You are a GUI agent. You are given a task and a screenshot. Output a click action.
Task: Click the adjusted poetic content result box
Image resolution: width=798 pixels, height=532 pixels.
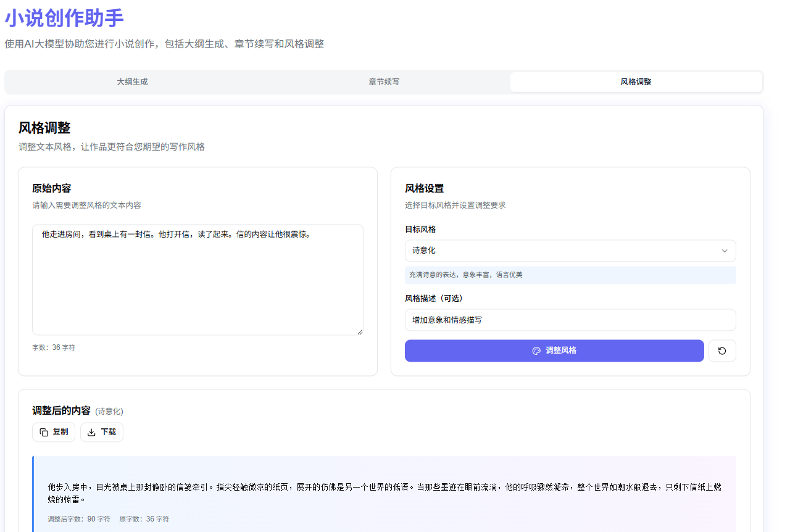tap(383, 491)
